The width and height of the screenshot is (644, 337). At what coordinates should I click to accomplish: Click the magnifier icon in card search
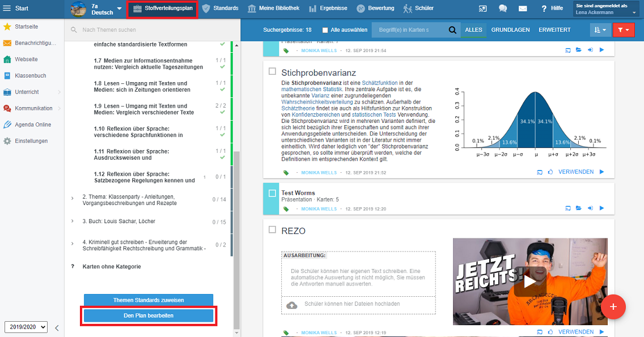[452, 30]
